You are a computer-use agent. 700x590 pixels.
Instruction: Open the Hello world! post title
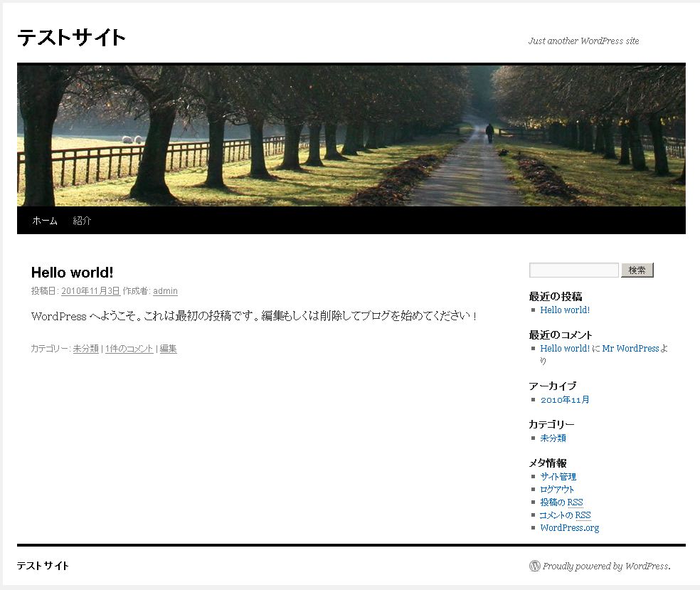73,273
